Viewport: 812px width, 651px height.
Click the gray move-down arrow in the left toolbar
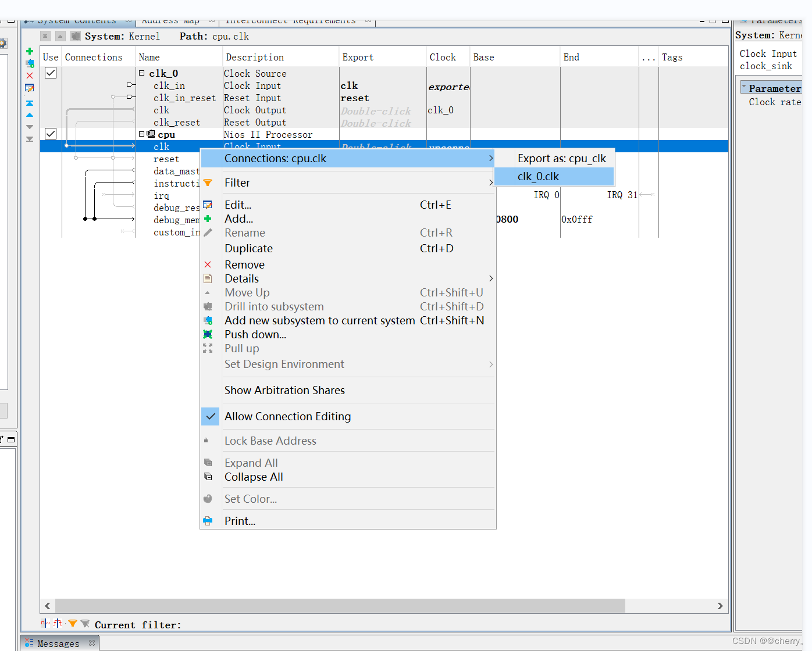[30, 127]
